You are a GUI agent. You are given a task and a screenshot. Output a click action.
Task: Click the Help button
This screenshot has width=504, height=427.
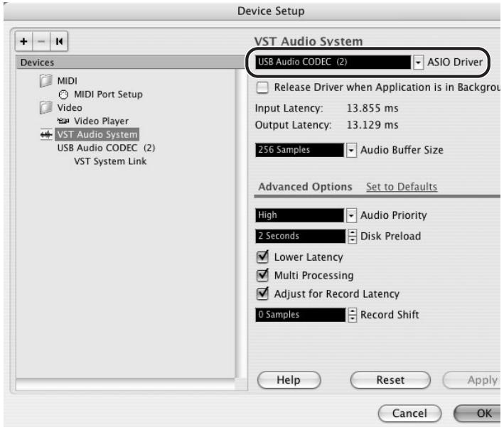(289, 380)
